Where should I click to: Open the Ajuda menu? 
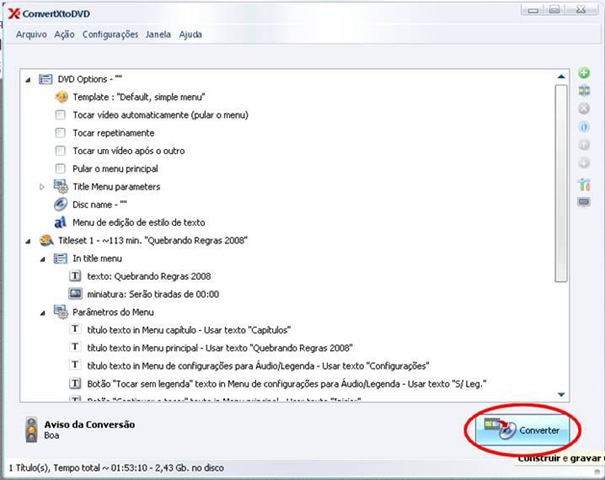tap(190, 34)
